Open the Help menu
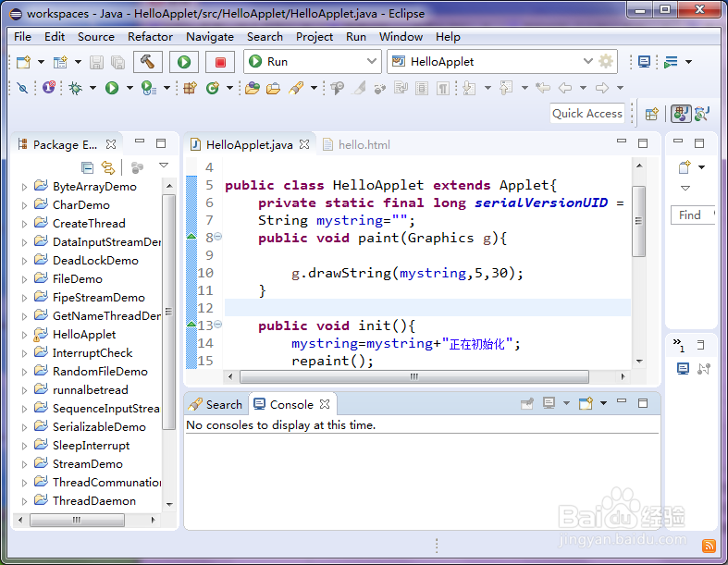 [448, 37]
